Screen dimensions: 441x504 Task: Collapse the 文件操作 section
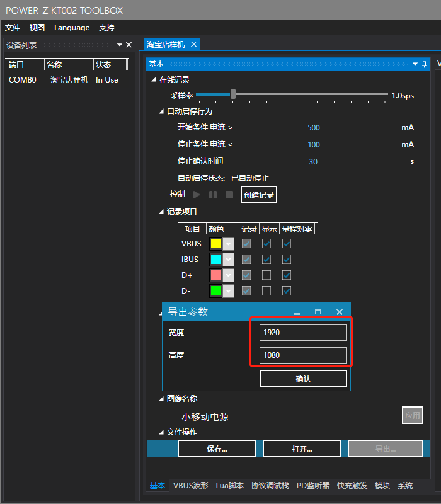(x=161, y=432)
